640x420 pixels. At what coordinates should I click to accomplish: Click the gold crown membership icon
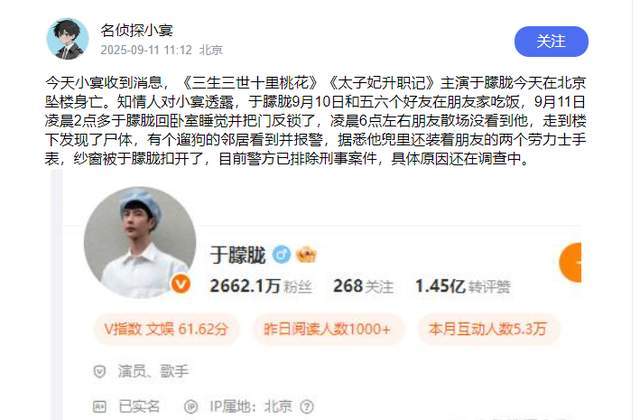pyautogui.click(x=307, y=255)
